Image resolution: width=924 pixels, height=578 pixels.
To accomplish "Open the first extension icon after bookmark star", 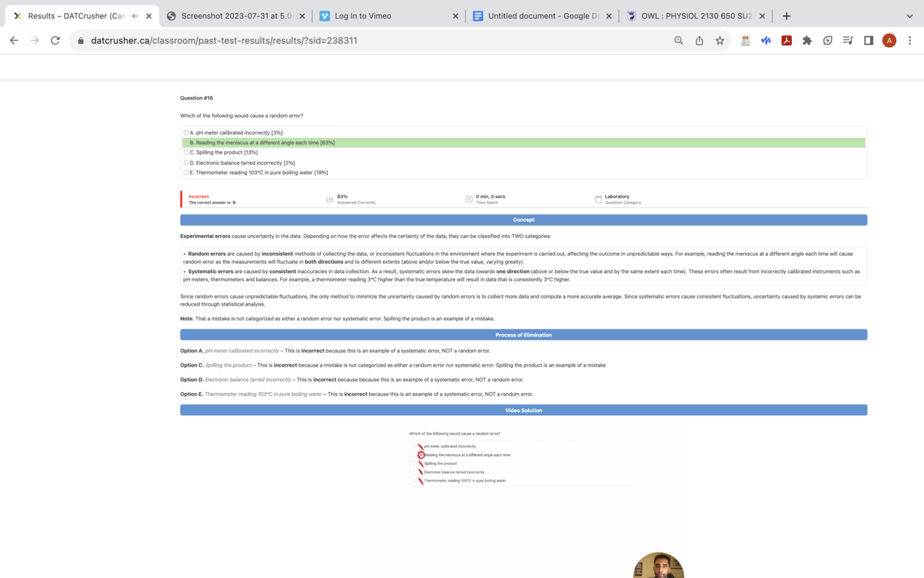I will (x=745, y=40).
